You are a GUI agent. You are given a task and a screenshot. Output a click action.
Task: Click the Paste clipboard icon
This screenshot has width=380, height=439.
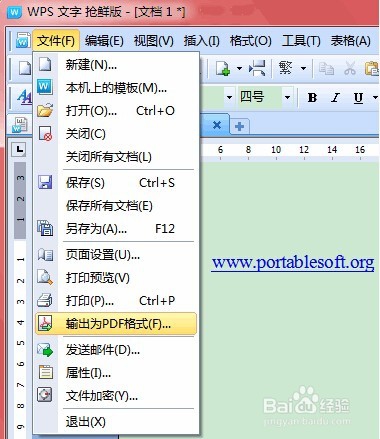[372, 68]
